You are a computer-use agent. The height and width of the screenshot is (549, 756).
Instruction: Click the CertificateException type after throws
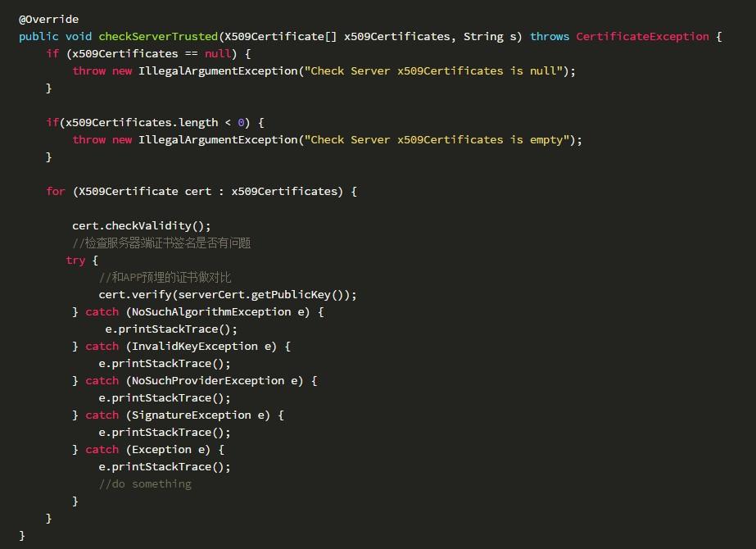pyautogui.click(x=642, y=37)
